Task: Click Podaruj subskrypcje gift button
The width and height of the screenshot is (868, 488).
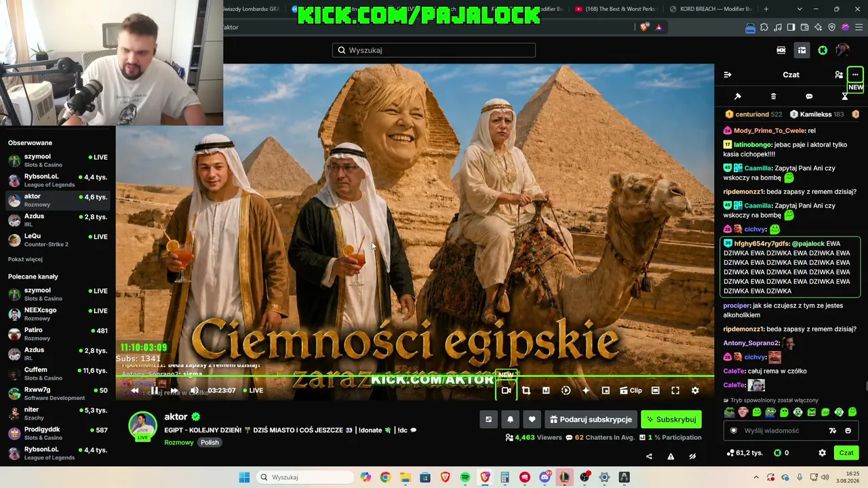Action: point(591,420)
